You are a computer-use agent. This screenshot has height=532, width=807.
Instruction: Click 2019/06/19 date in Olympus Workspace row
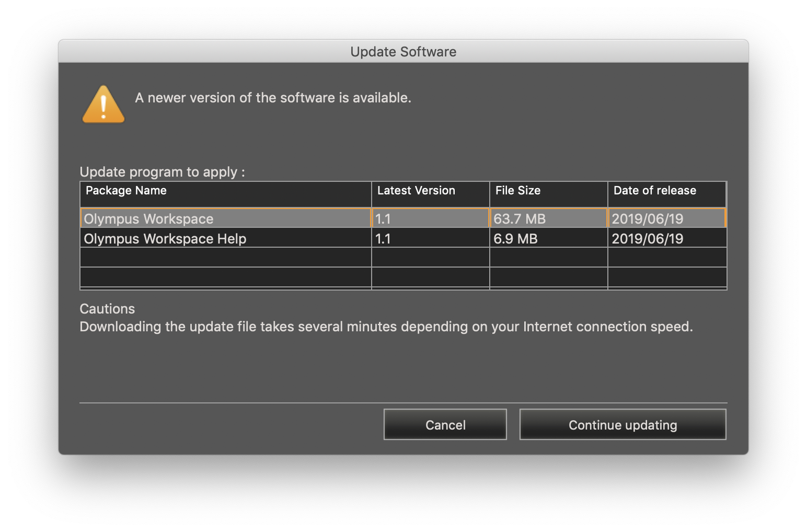[667, 218]
